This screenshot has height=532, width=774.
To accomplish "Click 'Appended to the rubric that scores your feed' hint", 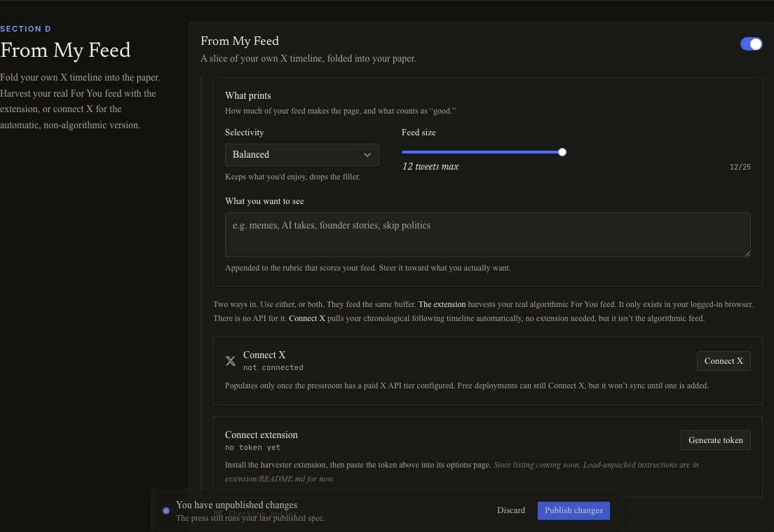I will (x=368, y=268).
